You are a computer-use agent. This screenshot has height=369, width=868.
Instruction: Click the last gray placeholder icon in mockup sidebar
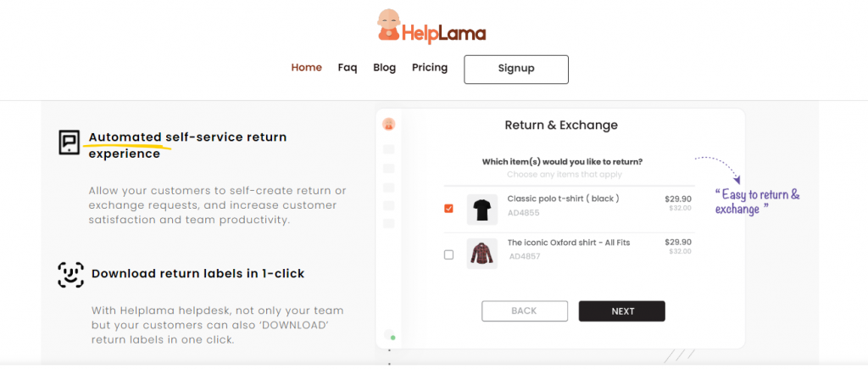pyautogui.click(x=388, y=224)
